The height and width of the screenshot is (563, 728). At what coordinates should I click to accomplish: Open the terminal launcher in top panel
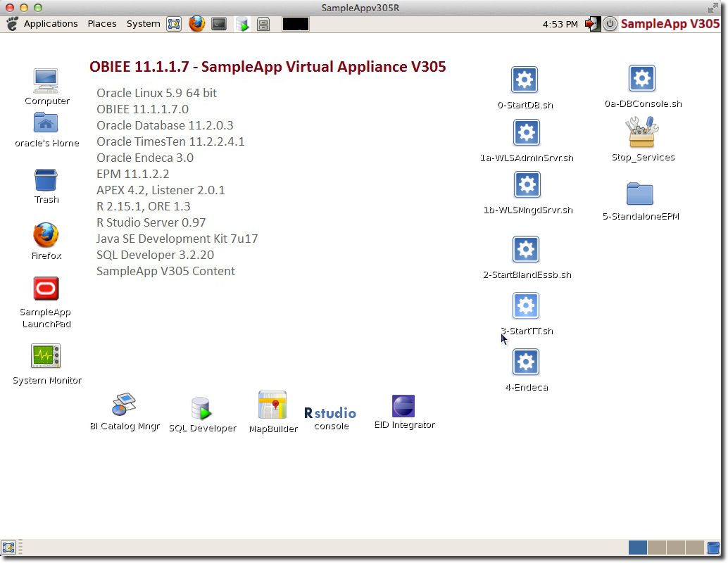219,24
